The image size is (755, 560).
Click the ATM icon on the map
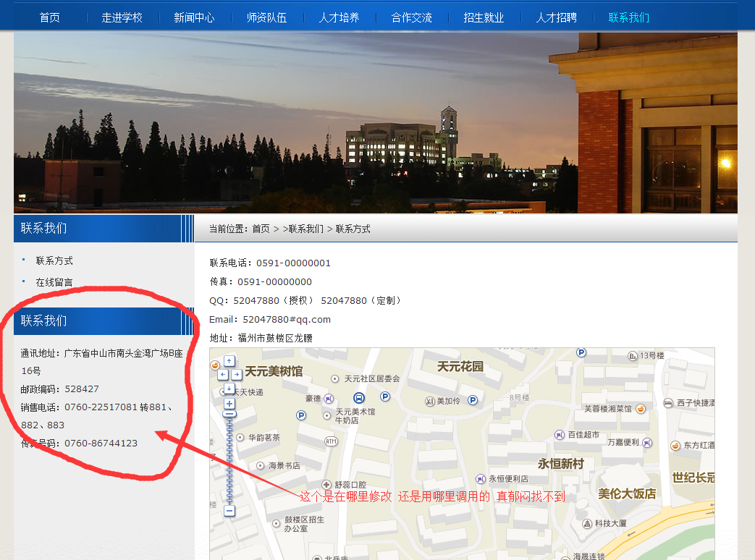[x=331, y=441]
